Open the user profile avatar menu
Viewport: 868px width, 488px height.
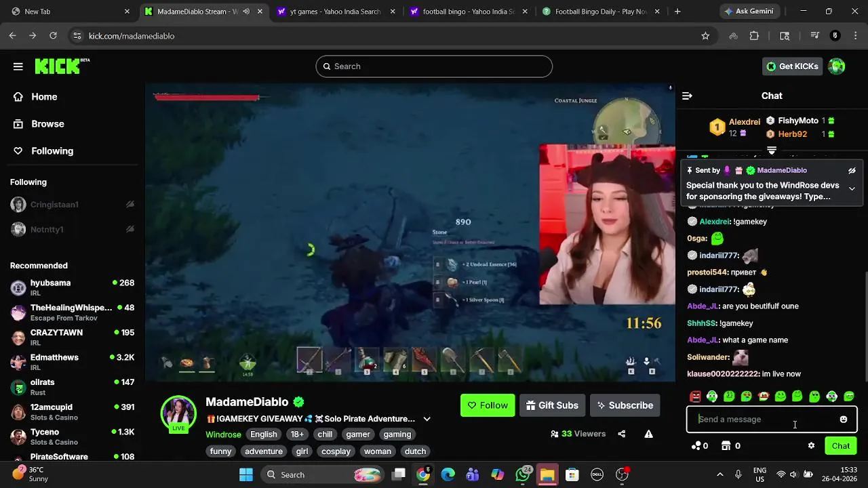(x=837, y=66)
